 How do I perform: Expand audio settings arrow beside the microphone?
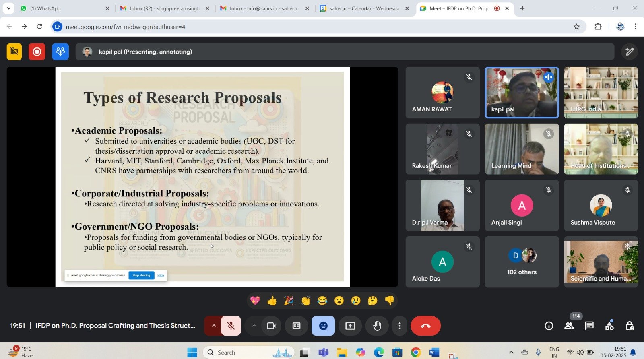point(214,326)
